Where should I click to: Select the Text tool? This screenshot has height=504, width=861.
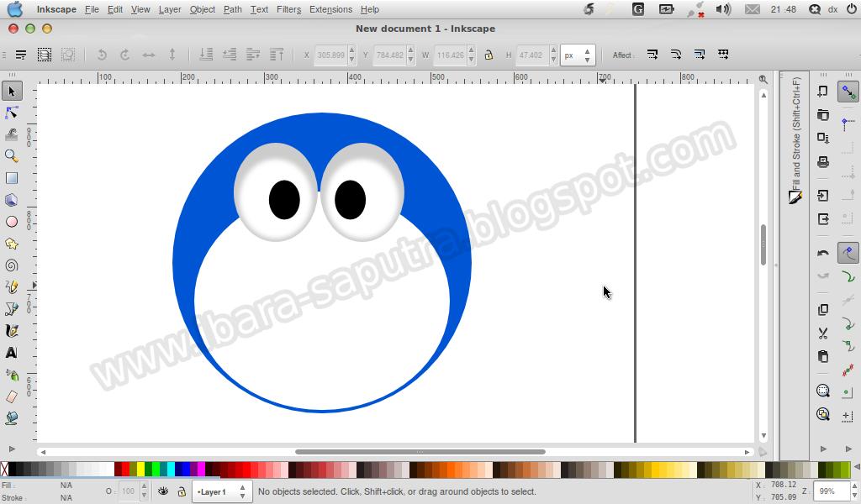tap(12, 353)
